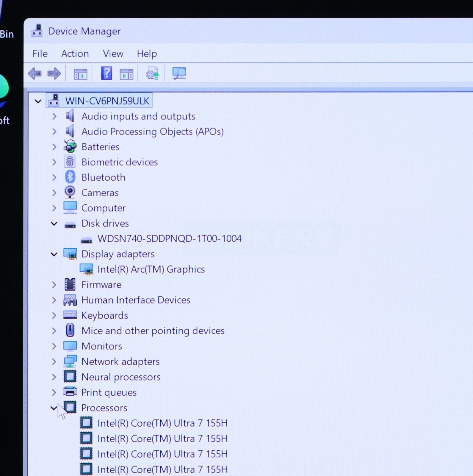The width and height of the screenshot is (473, 476).
Task: Open the Help menu
Action: click(147, 54)
